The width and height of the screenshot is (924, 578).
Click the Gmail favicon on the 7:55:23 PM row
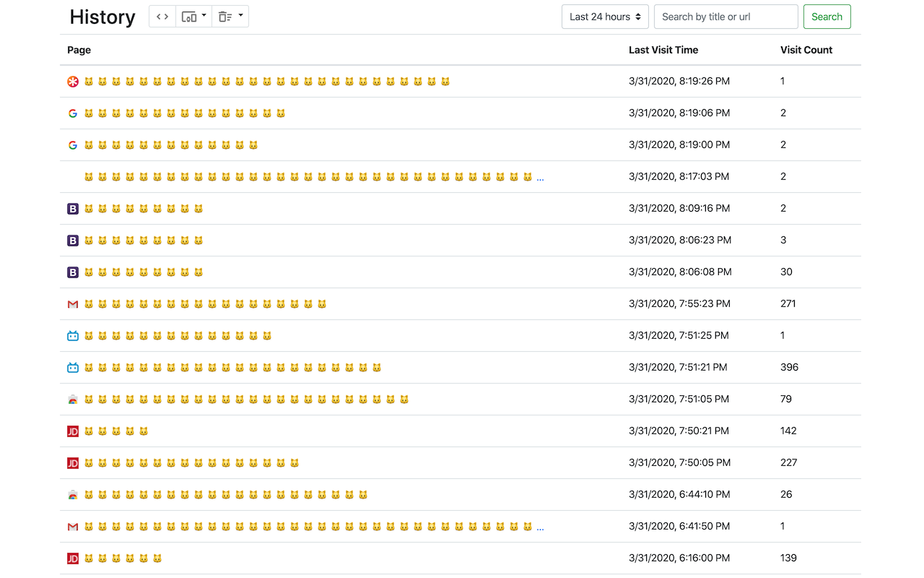(73, 304)
